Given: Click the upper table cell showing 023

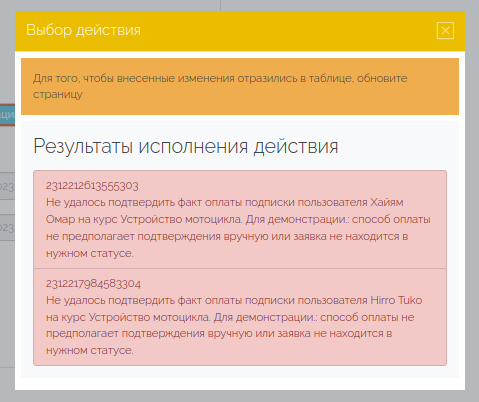Looking at the screenshot, I should [x=7, y=186].
